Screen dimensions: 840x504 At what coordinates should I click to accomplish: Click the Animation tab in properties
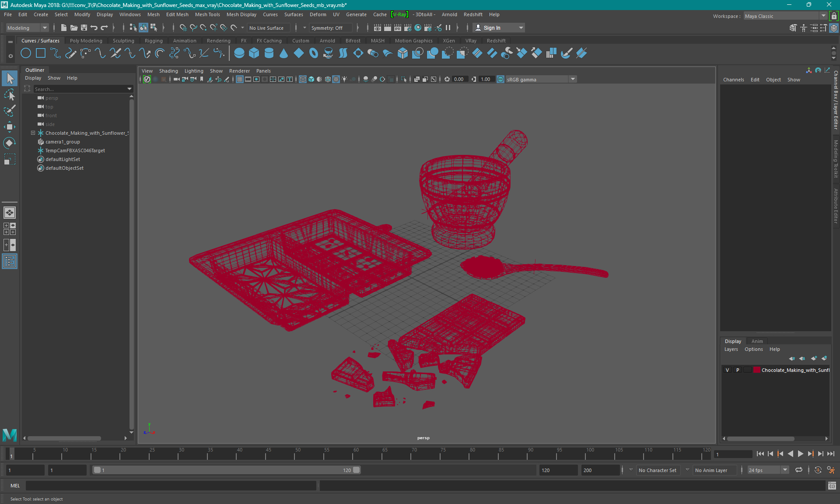coord(757,340)
